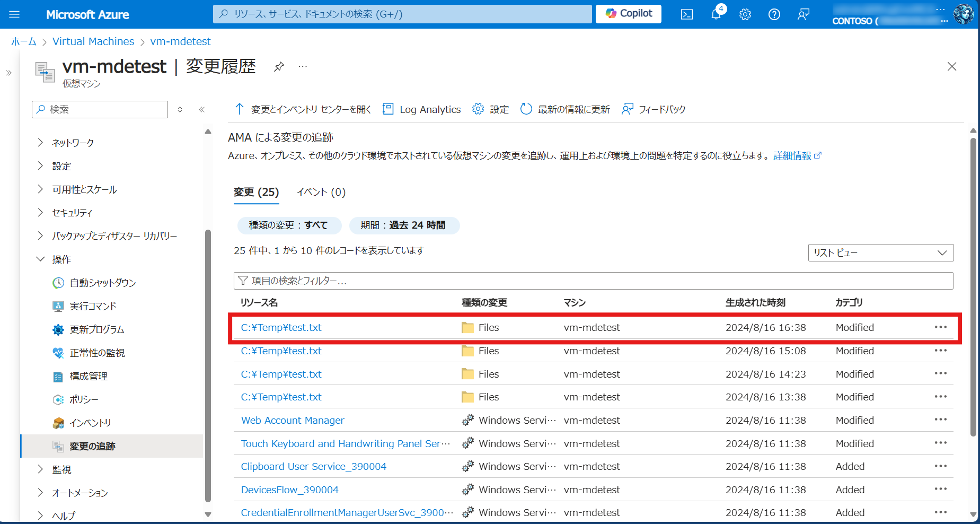Screen dimensions: 980x524
Task: Click the help question mark icon
Action: point(774,14)
